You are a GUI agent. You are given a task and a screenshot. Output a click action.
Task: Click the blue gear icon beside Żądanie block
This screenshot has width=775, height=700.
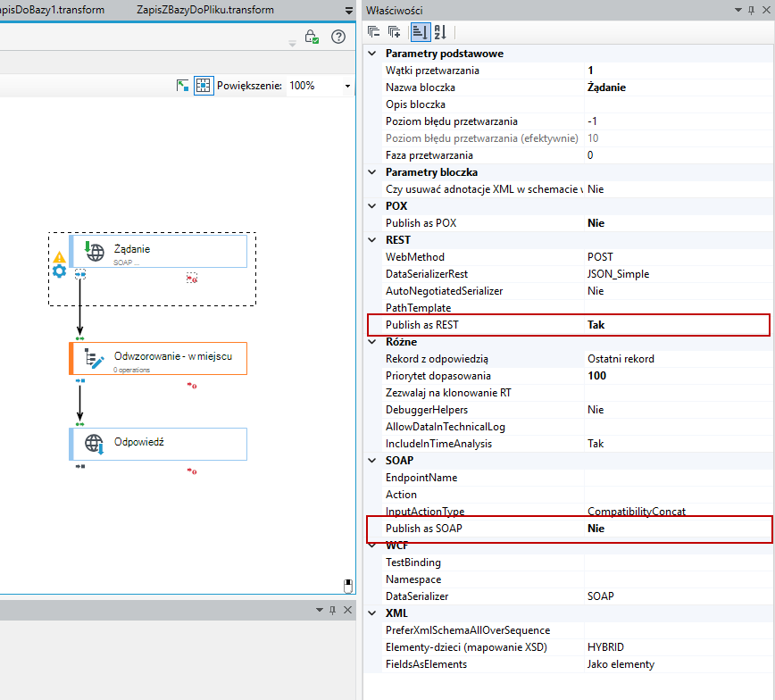(59, 271)
